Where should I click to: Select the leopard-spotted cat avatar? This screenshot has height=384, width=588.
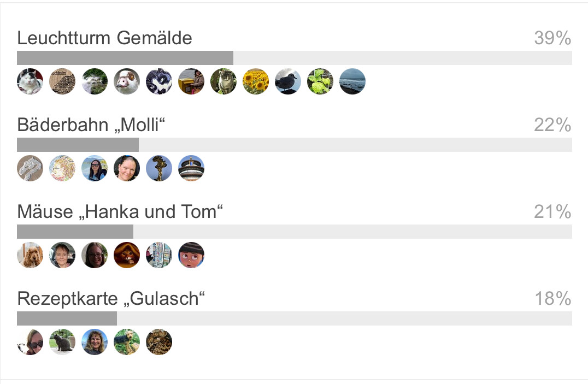click(159, 342)
